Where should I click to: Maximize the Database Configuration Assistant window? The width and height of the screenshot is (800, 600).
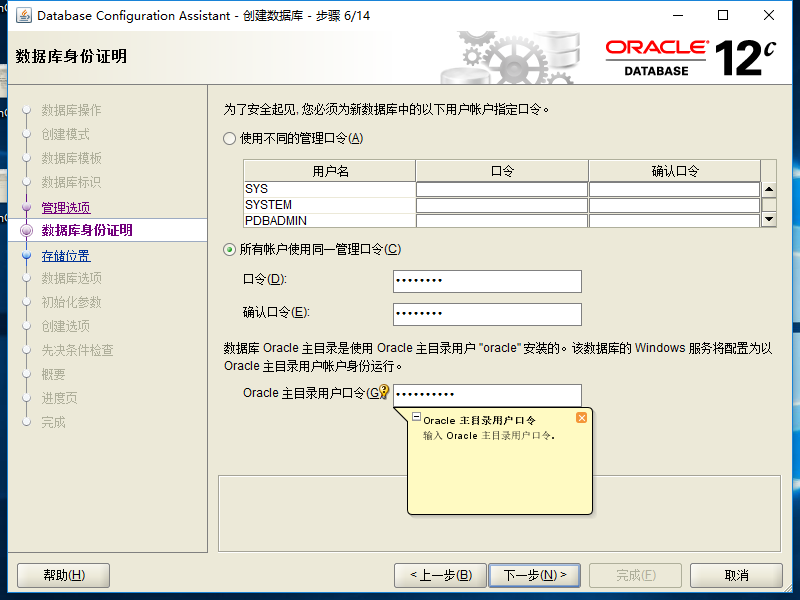(x=723, y=15)
